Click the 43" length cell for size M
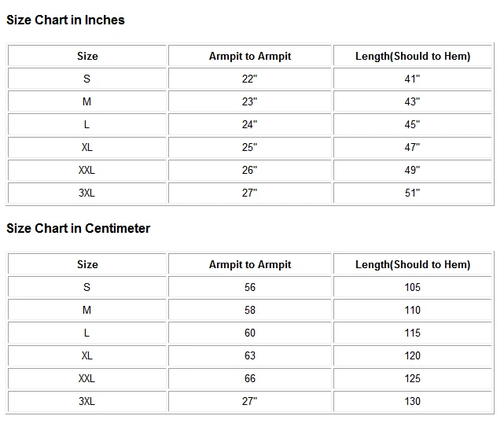504x427 pixels. pyautogui.click(x=413, y=101)
